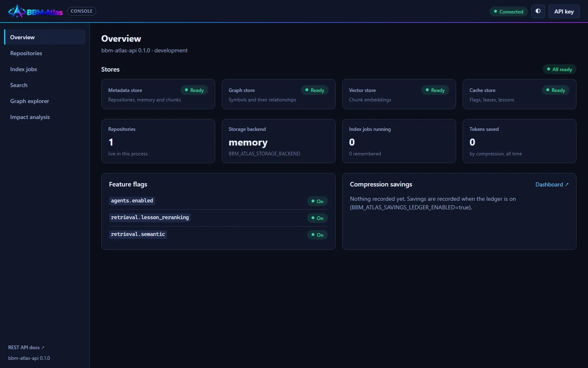This screenshot has height=368, width=588.
Task: Open the Search page
Action: [x=45, y=85]
